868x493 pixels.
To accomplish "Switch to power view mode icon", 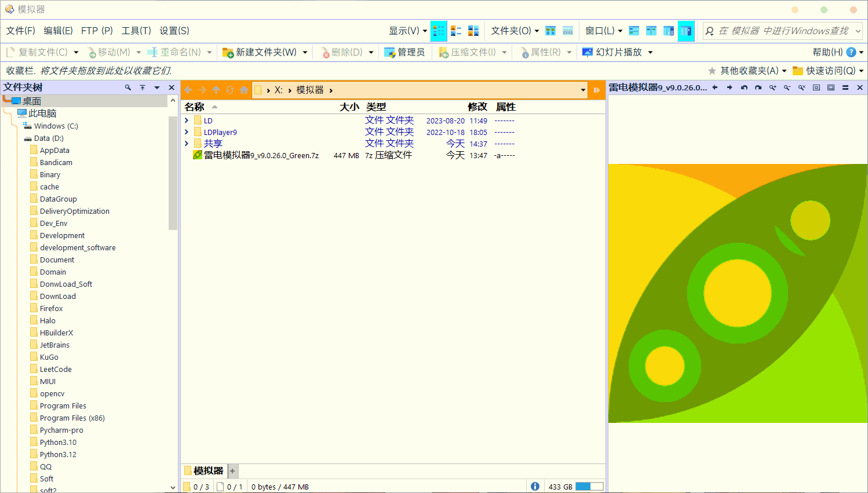I will click(456, 31).
